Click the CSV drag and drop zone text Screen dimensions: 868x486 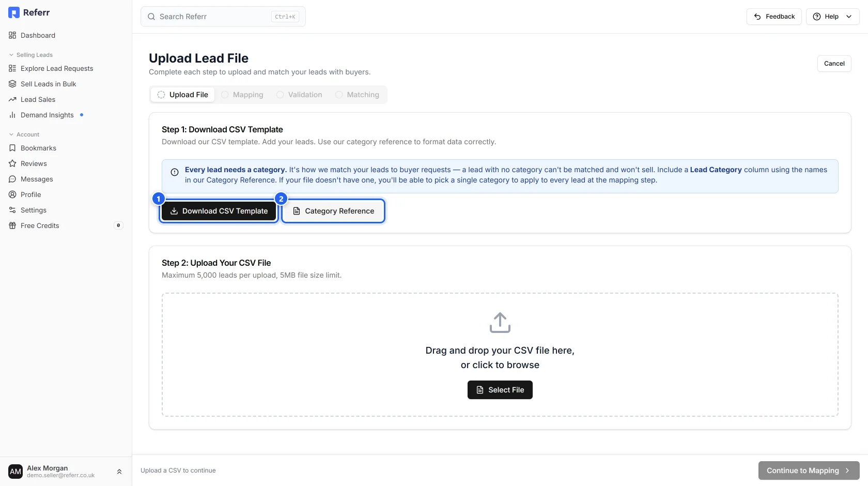(x=500, y=358)
